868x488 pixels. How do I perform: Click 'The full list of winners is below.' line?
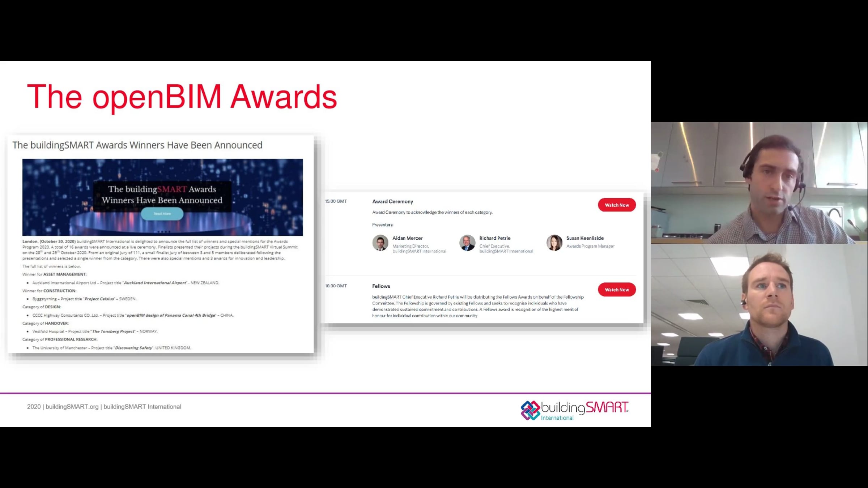point(51,266)
